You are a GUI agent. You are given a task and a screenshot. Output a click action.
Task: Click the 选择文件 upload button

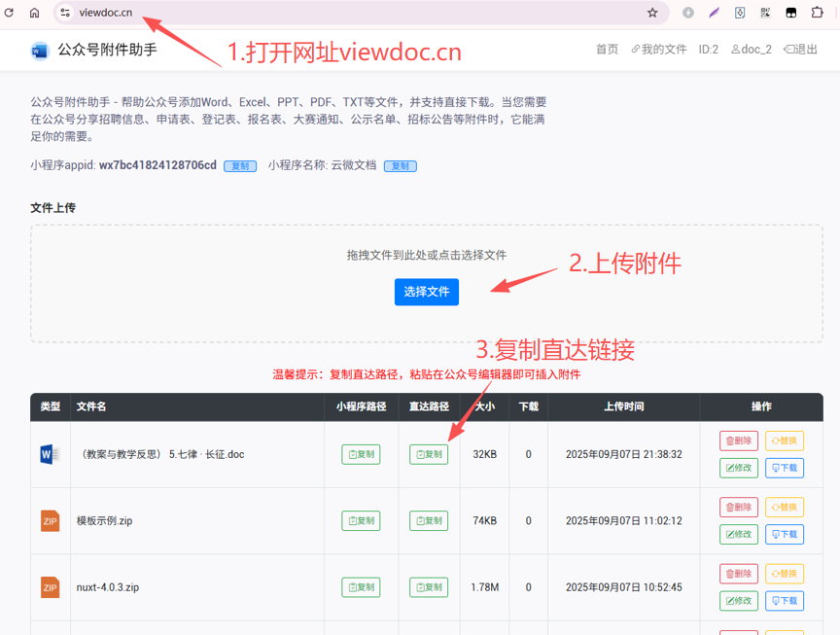(x=426, y=292)
